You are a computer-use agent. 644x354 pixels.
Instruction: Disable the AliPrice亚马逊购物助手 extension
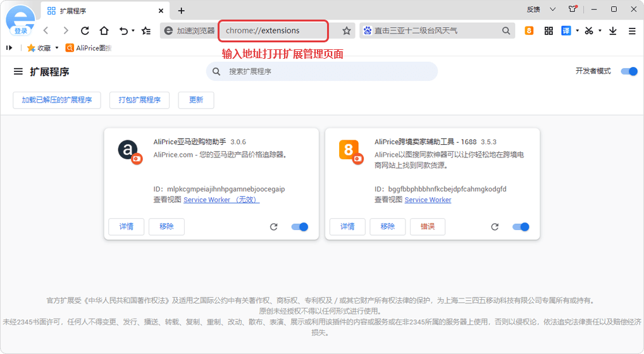pyautogui.click(x=299, y=227)
